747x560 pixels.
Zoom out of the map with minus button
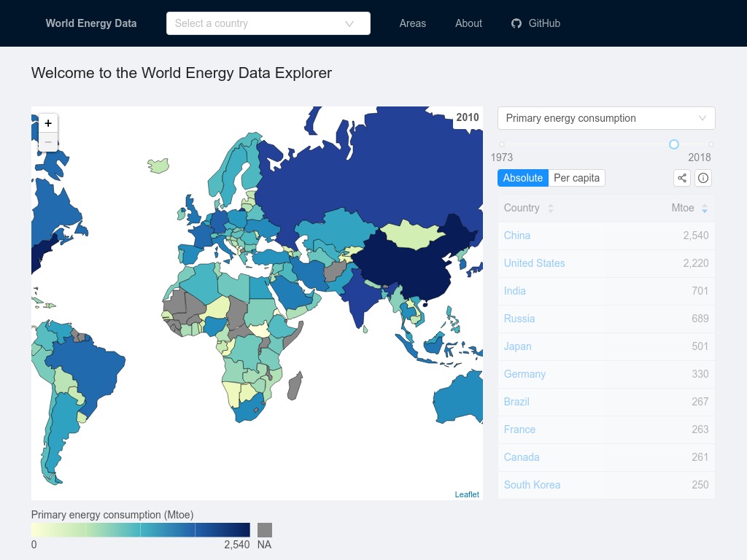[x=48, y=142]
